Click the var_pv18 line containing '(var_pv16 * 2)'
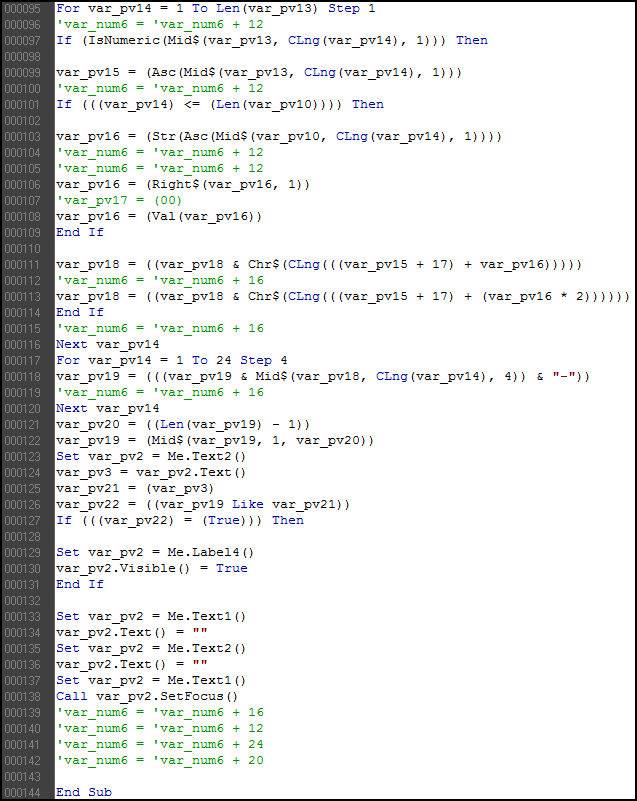 tap(343, 296)
